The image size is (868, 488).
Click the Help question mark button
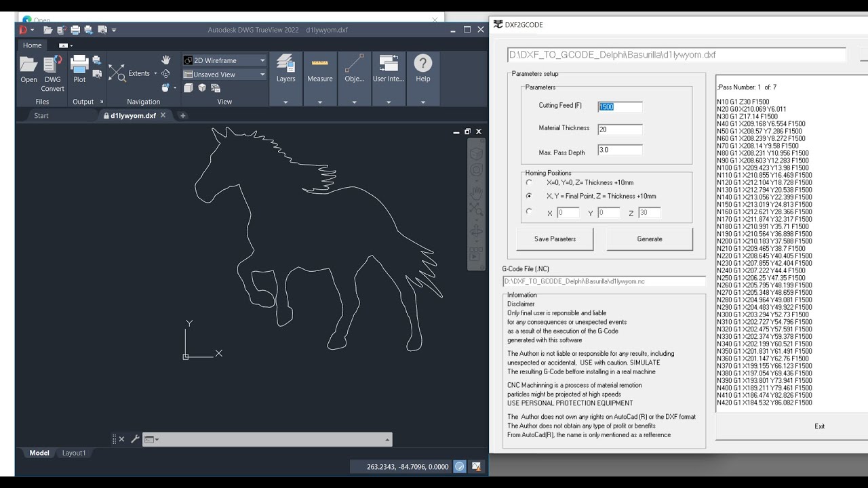point(423,69)
